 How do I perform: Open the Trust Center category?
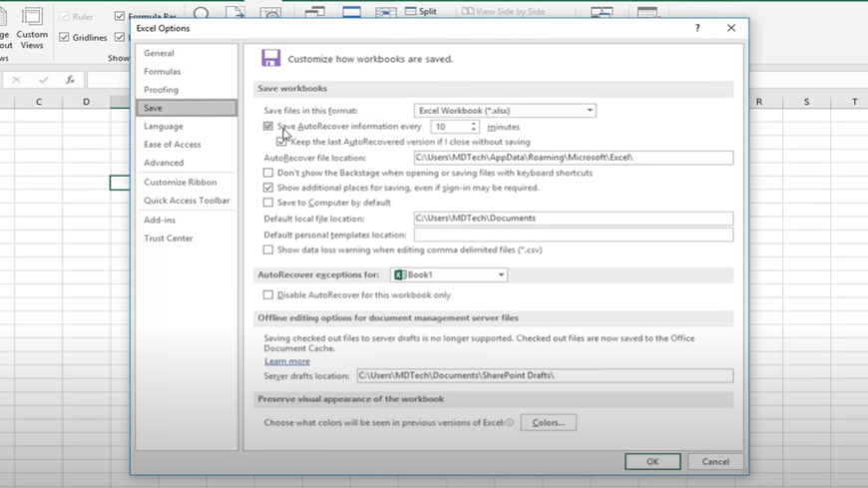click(169, 239)
